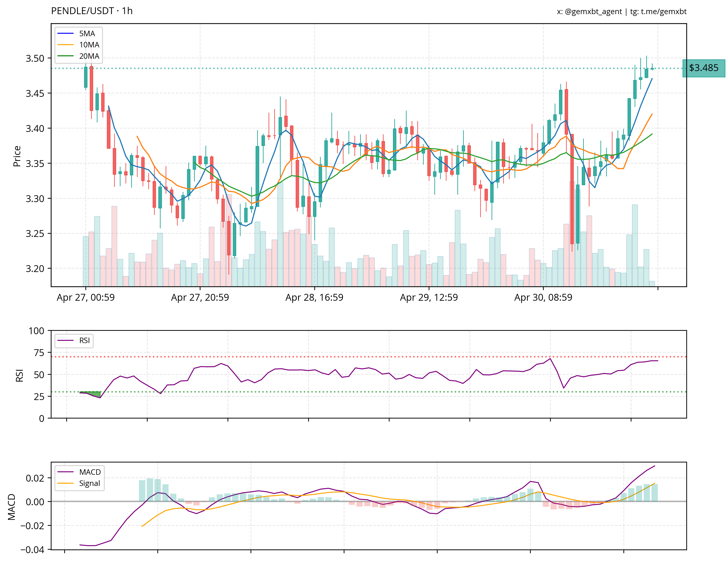Click the 3.25 price axis tick
Viewport: 728px width, 562px height.
pos(35,234)
